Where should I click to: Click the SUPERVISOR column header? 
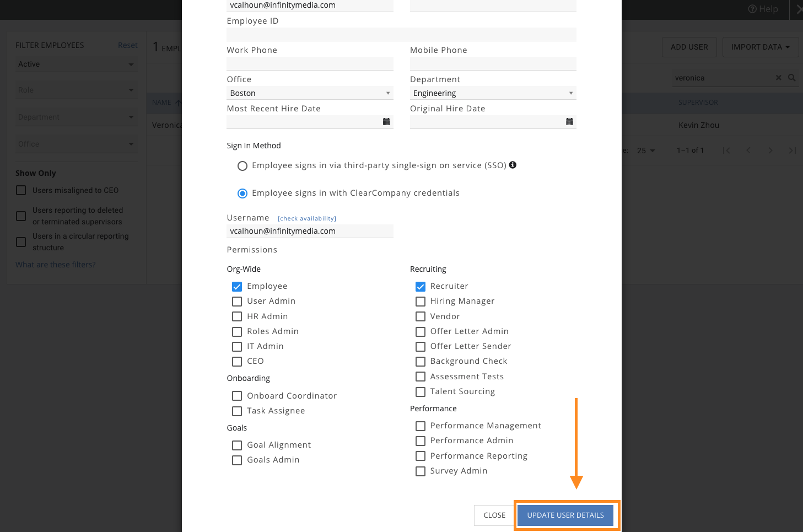coord(698,103)
